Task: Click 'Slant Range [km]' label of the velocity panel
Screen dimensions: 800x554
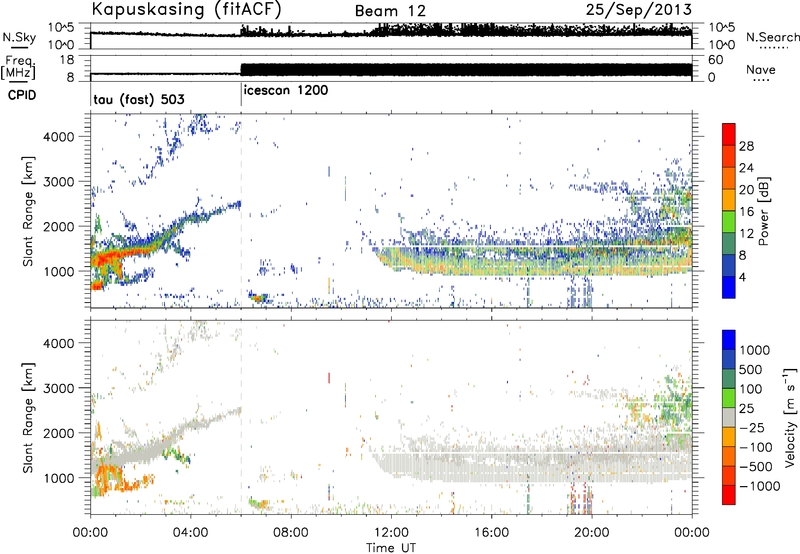Action: 29,417
